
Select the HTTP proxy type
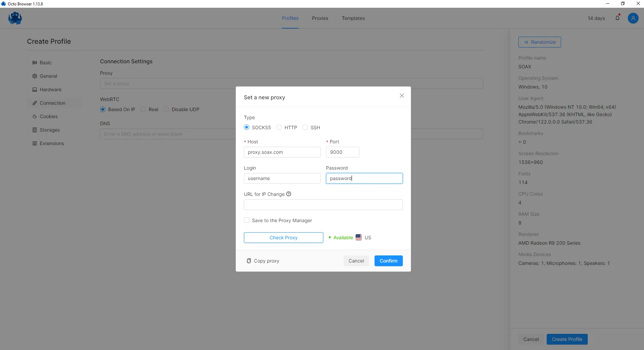(279, 128)
